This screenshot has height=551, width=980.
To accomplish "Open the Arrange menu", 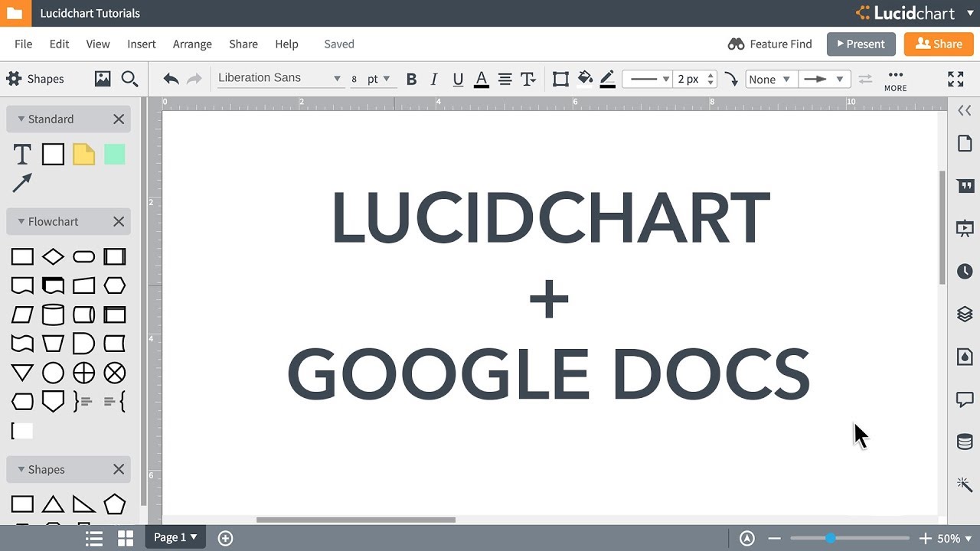I will tap(192, 44).
